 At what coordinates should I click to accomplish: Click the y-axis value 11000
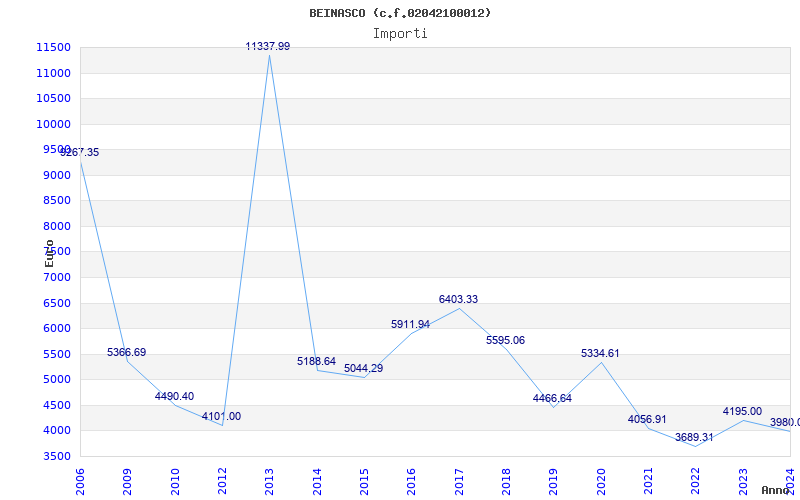[x=53, y=73]
